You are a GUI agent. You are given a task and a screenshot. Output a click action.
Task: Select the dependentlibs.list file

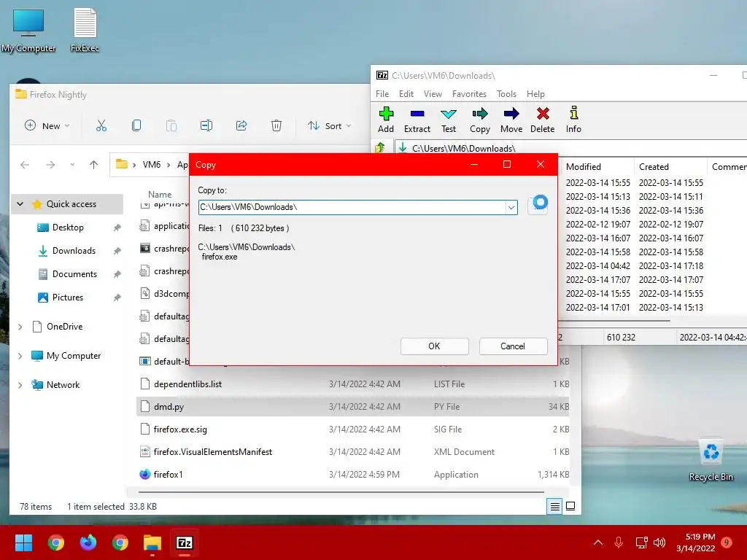[x=352, y=384]
